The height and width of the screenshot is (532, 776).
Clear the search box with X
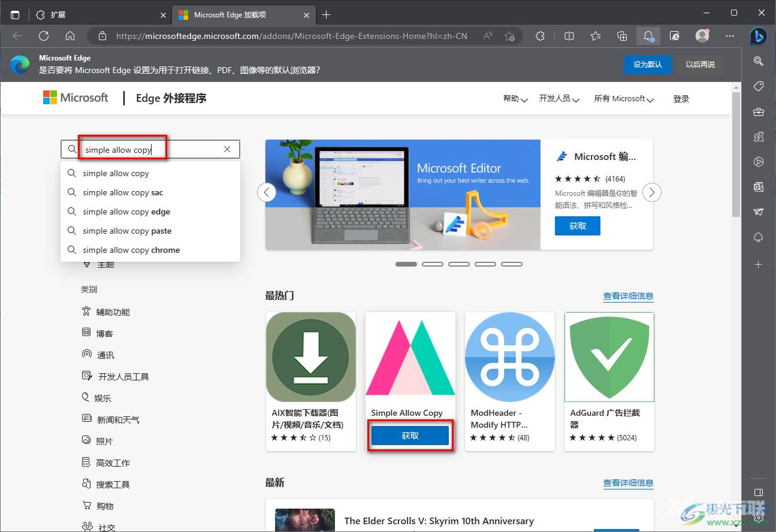coord(227,150)
